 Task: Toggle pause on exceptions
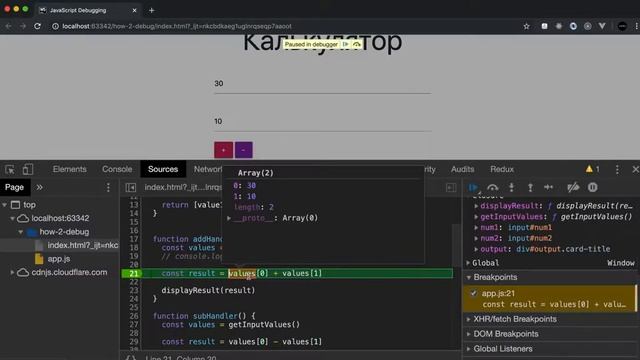pyautogui.click(x=593, y=187)
